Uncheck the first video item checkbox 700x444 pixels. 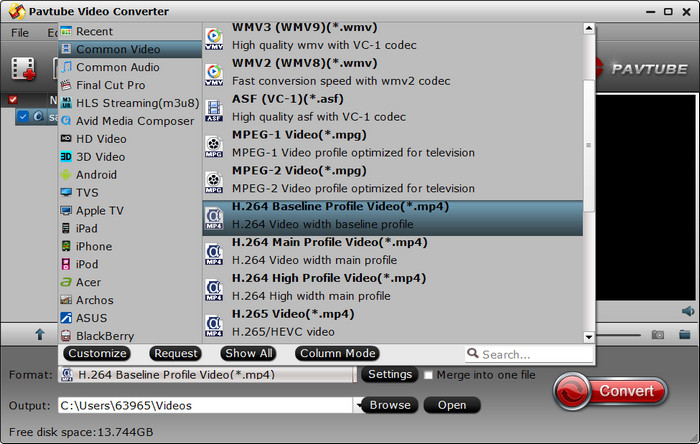(24, 116)
